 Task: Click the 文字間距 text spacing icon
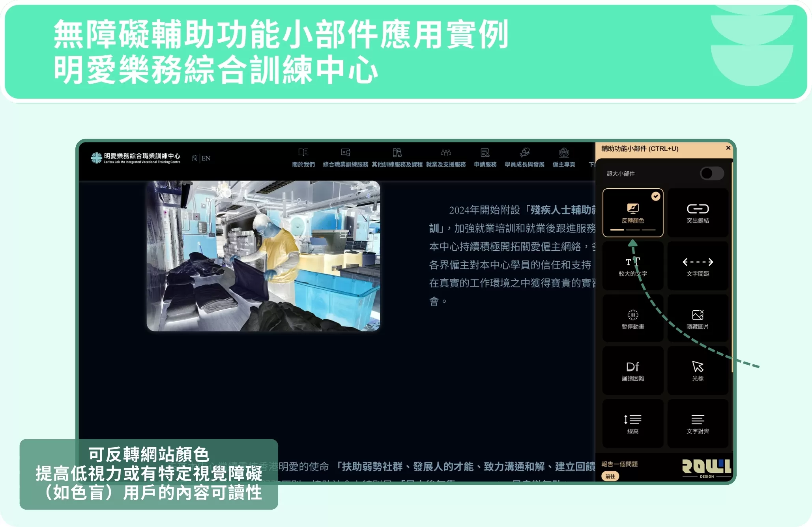point(698,262)
